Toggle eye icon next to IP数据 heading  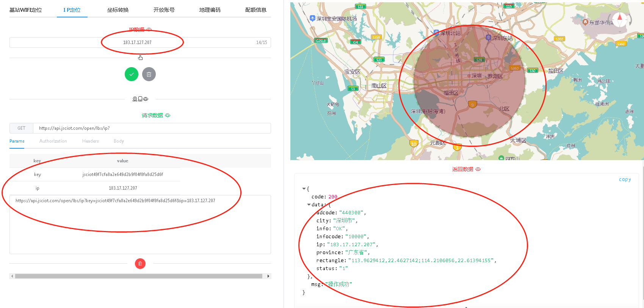149,30
